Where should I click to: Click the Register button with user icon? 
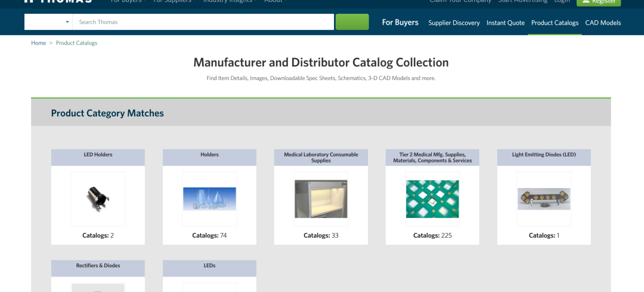click(598, 2)
